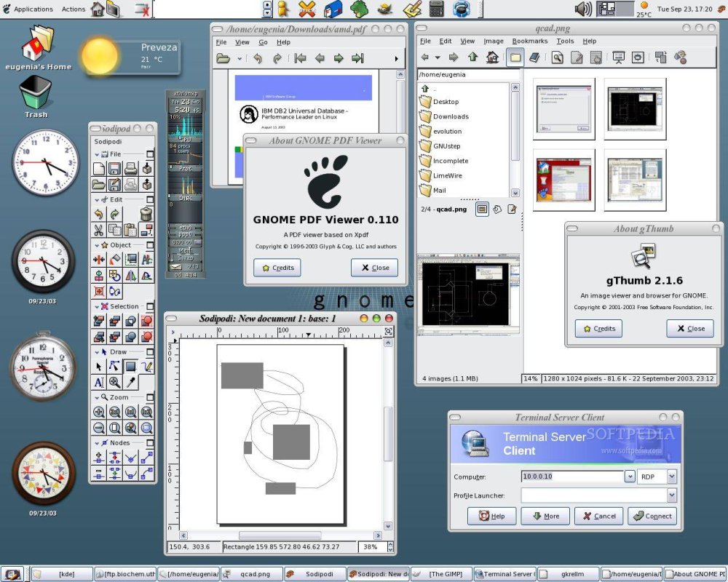
Task: Collapse the Zoom section in Sodipodi toolbox
Action: point(97,398)
